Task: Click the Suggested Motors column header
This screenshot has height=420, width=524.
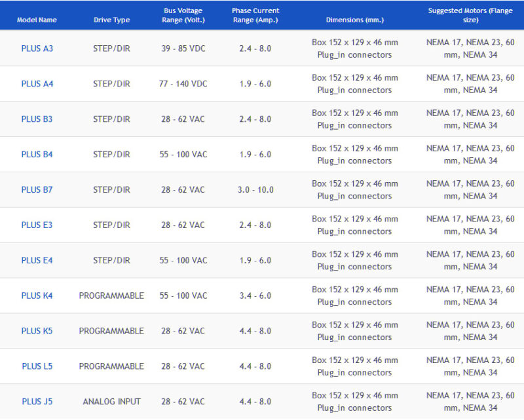Action: 470,15
